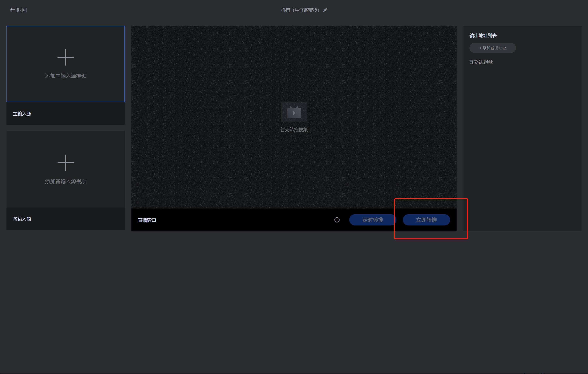
Task: Click the 直播窗口 label
Action: (147, 220)
